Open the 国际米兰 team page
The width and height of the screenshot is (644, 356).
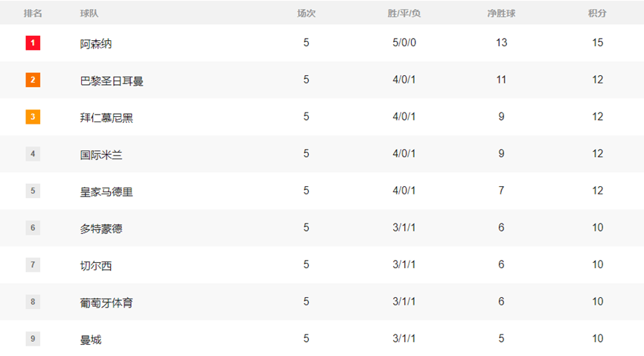click(x=101, y=154)
